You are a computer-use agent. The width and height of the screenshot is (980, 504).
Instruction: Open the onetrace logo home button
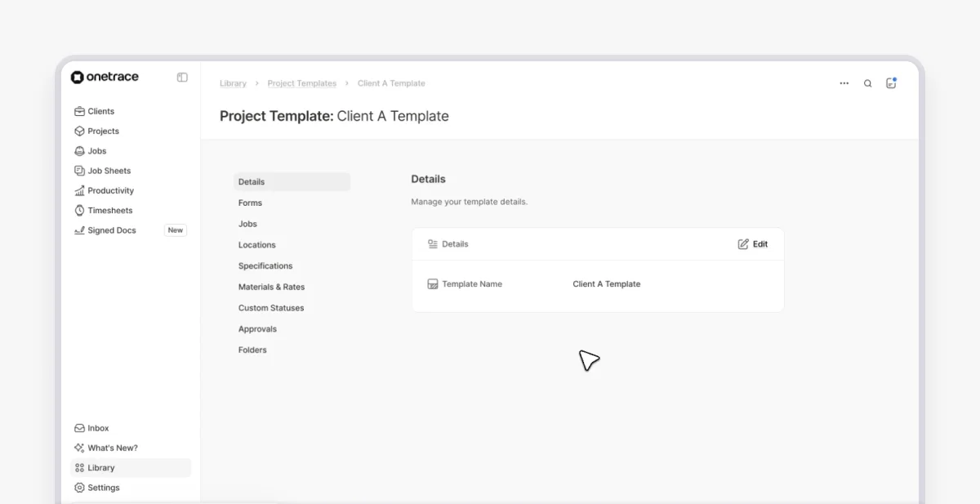[105, 76]
